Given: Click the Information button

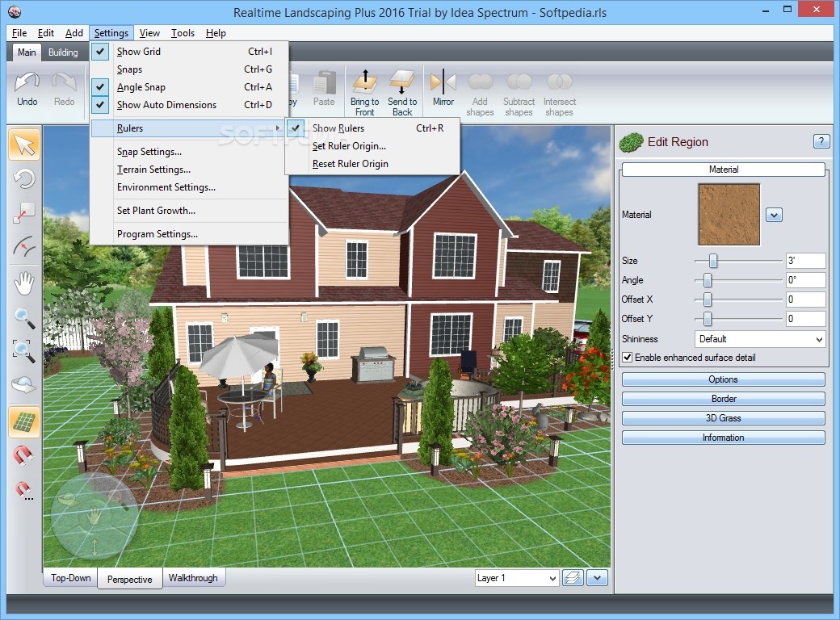Looking at the screenshot, I should click(723, 438).
